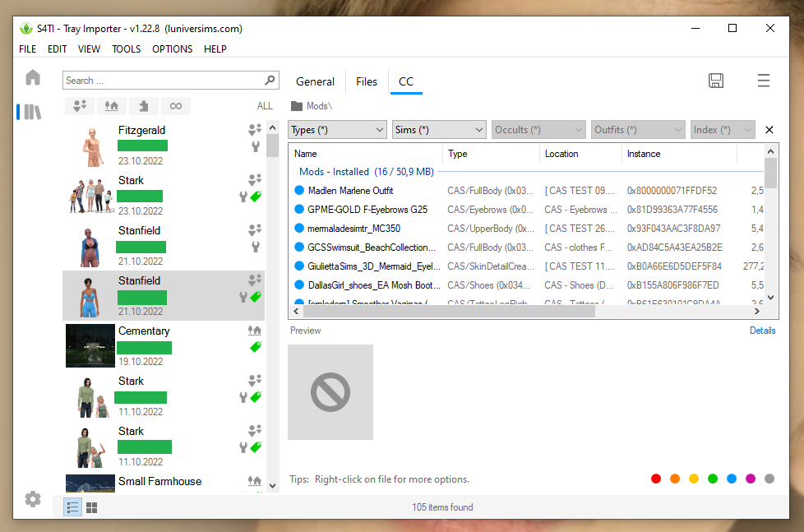
Task: Open the TOOLS menu
Action: click(x=127, y=49)
